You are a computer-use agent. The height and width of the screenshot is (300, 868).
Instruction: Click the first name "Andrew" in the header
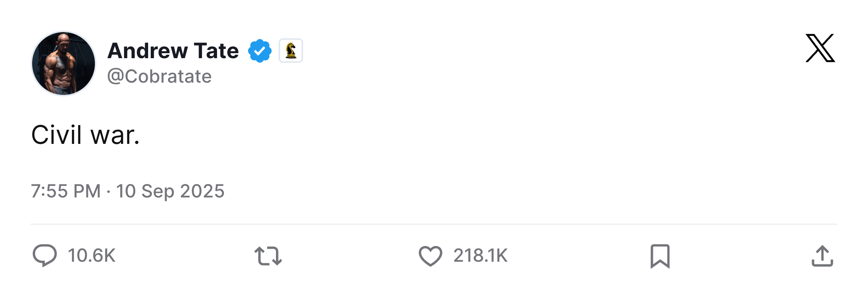click(147, 51)
